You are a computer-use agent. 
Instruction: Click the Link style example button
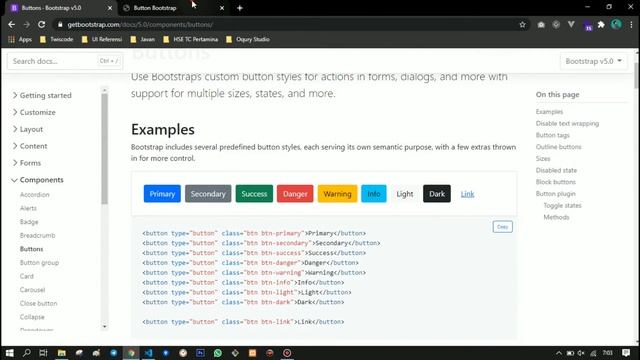click(x=467, y=194)
